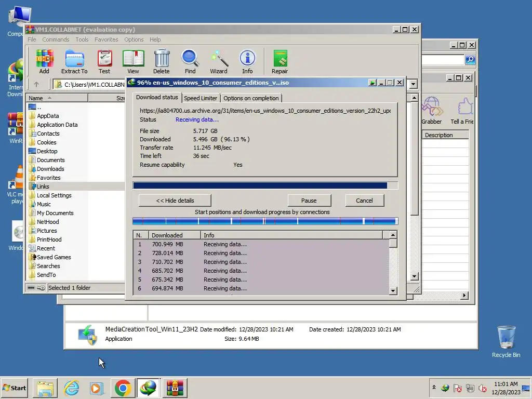Click the MediaCreationTool application icon

(x=88, y=335)
